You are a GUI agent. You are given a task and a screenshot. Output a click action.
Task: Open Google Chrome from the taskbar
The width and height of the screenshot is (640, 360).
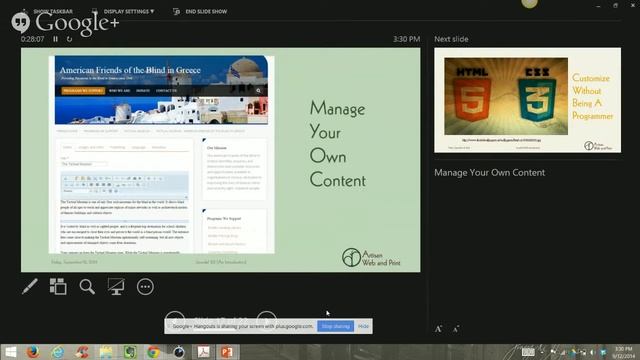pyautogui.click(x=154, y=352)
